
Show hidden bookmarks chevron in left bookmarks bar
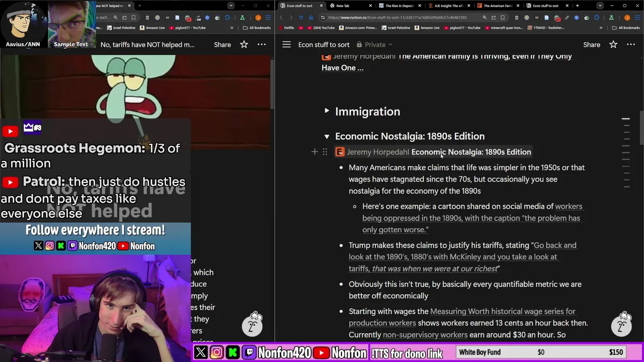tap(231, 28)
